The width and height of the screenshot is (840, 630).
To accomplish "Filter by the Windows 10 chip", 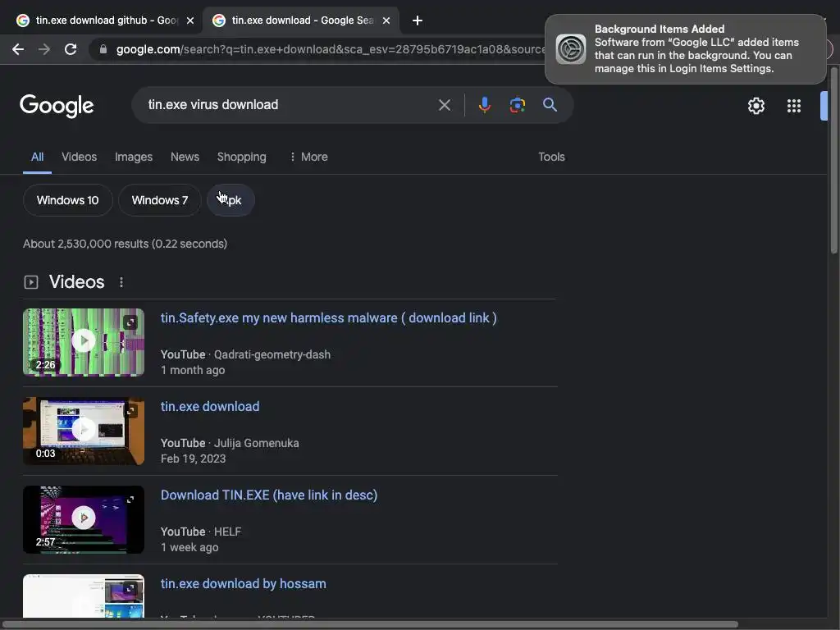I will coord(67,200).
